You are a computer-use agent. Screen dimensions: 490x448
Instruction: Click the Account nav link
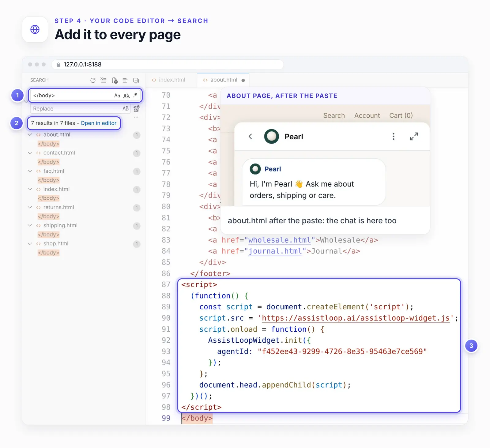(x=367, y=115)
